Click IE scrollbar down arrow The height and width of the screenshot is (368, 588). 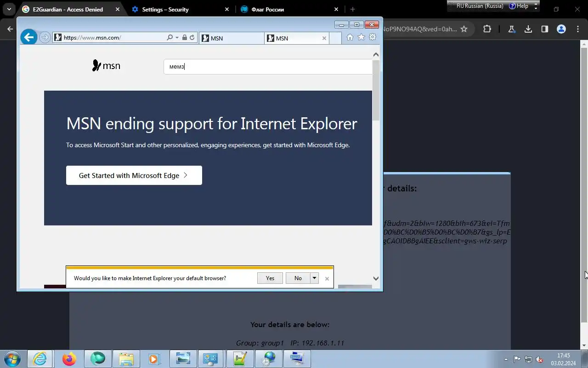pyautogui.click(x=376, y=278)
